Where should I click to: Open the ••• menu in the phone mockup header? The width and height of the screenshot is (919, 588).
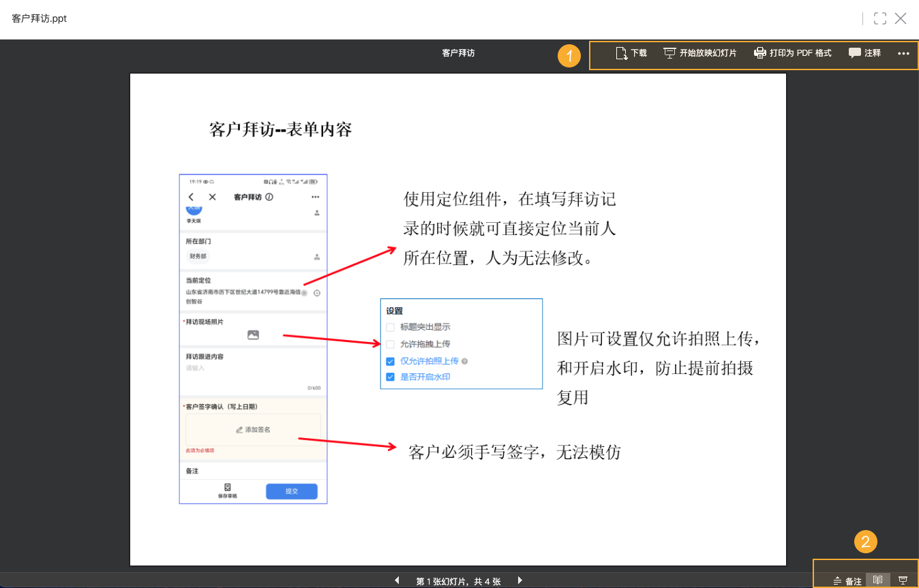(x=315, y=196)
